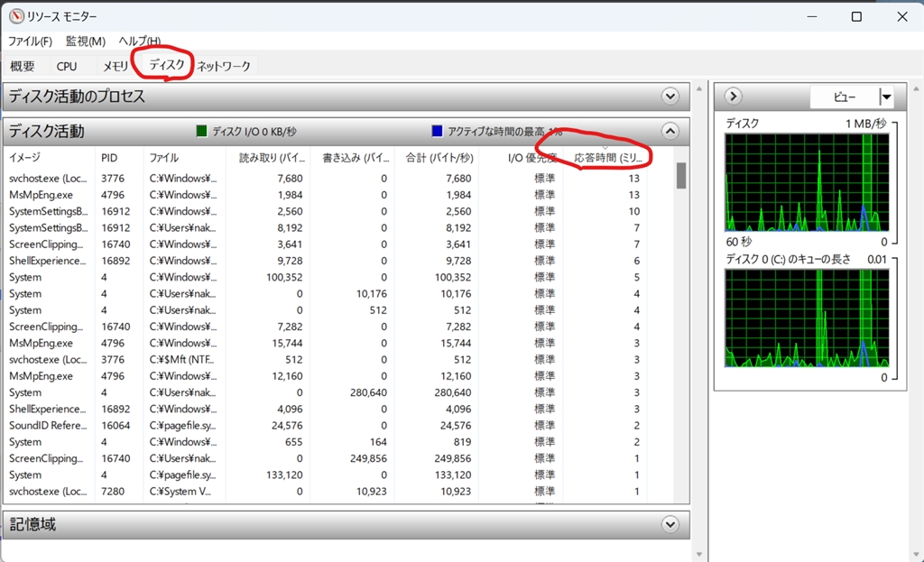Switch to the ディスク tab
Viewport: 924px width, 562px height.
[166, 64]
